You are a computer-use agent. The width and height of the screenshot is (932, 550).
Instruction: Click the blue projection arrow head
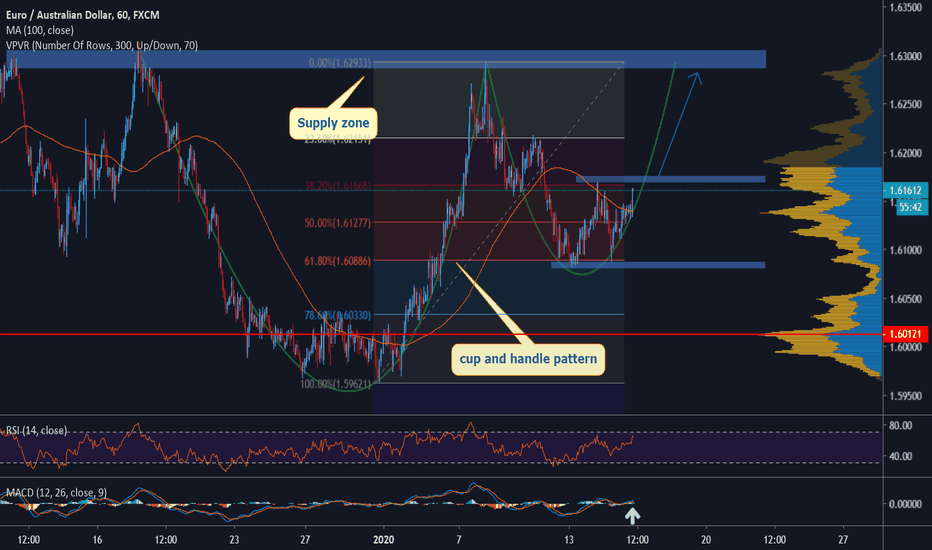point(697,78)
